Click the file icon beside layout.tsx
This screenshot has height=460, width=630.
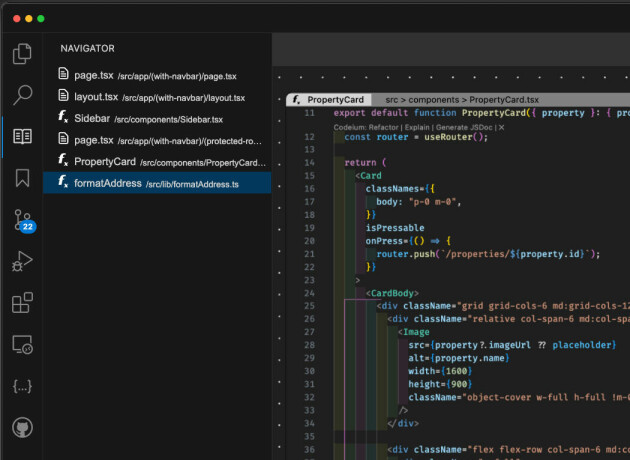coord(63,95)
